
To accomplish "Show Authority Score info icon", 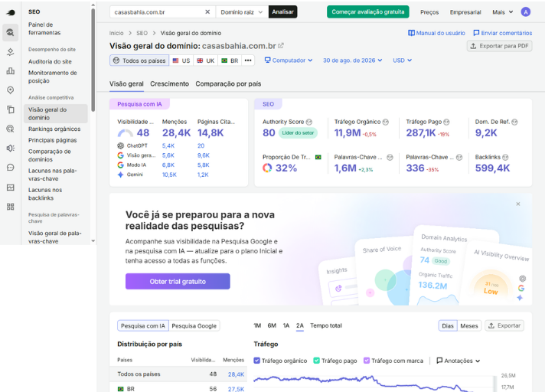I will (309, 122).
